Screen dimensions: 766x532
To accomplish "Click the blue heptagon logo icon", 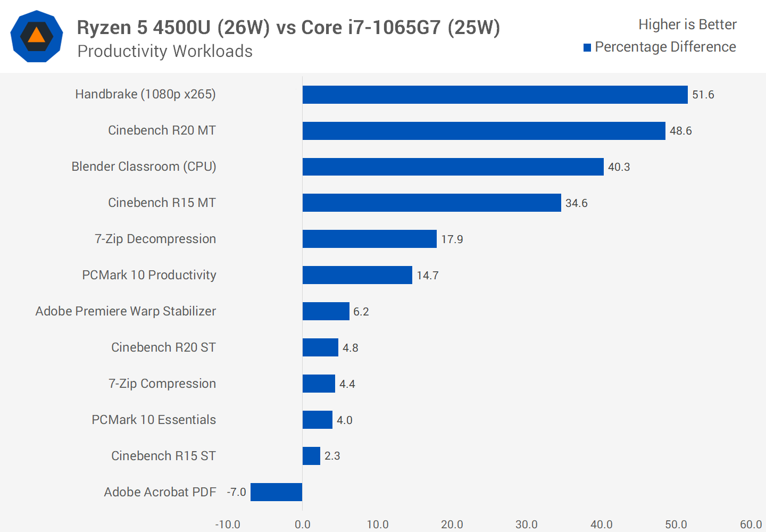I will (x=37, y=36).
